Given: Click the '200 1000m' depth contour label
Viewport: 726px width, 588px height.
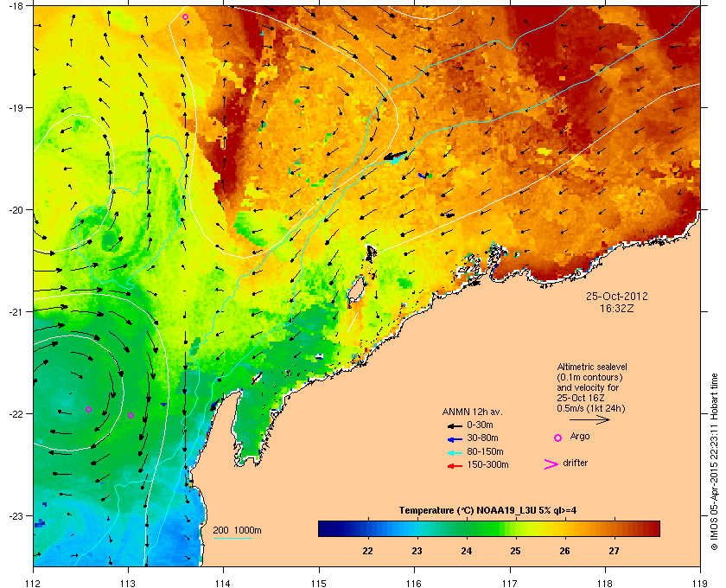Looking at the screenshot, I should tap(237, 531).
